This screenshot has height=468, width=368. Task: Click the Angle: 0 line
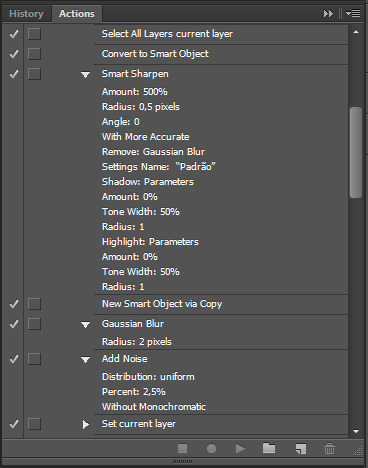click(121, 122)
